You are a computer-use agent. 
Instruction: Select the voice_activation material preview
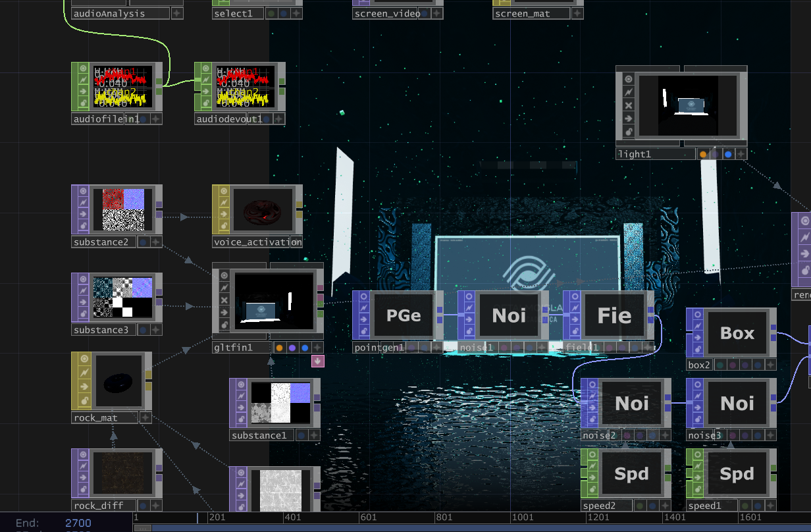[x=262, y=209]
